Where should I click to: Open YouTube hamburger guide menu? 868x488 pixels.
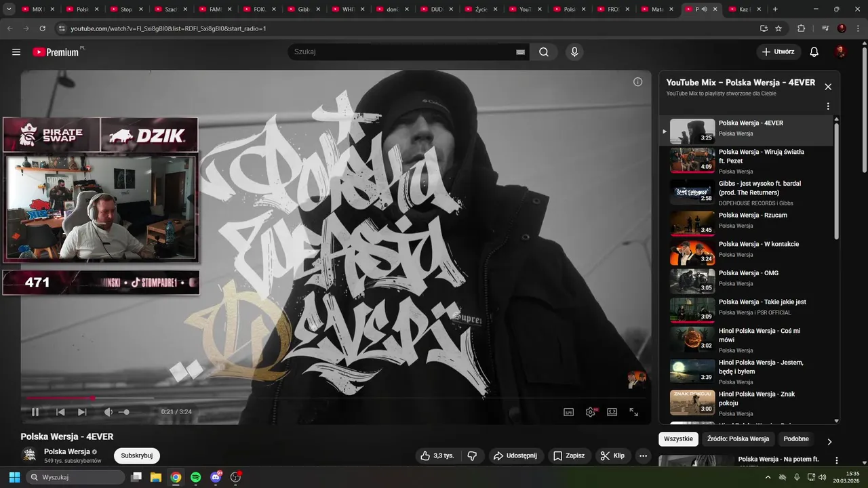[x=16, y=52]
